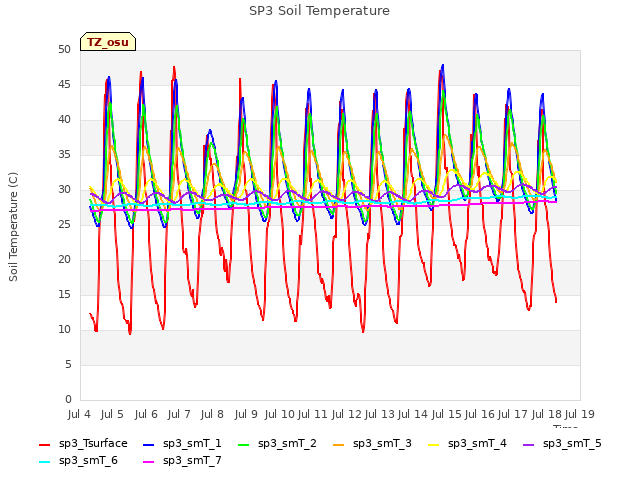Click the sp3_smT_6 legend label
Screen dimensions: 640x480
pyautogui.click(x=88, y=461)
